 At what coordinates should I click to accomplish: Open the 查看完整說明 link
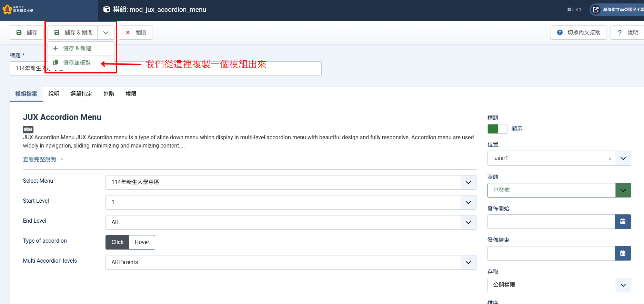tap(41, 159)
